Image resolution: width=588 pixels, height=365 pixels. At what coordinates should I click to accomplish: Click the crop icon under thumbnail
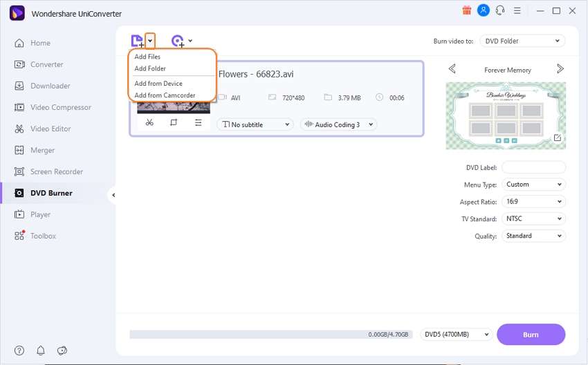tap(174, 122)
